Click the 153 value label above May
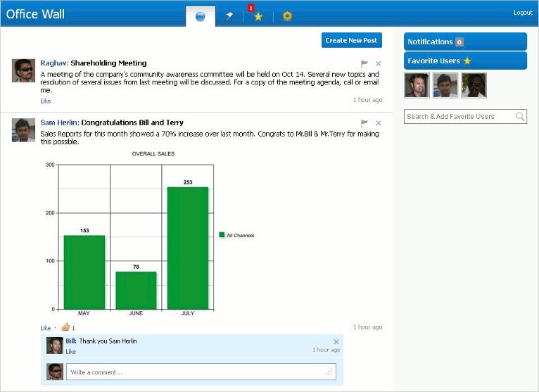 pos(84,230)
